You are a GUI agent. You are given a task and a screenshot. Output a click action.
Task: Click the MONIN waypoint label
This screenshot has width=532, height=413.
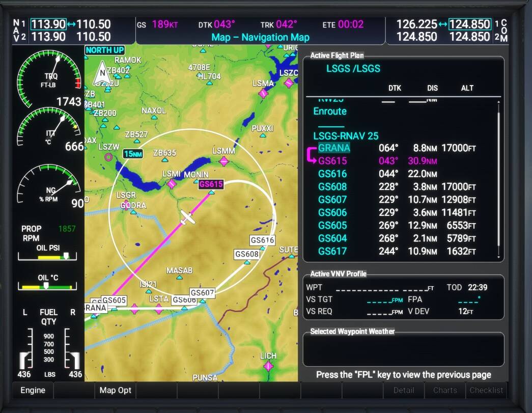(196, 175)
